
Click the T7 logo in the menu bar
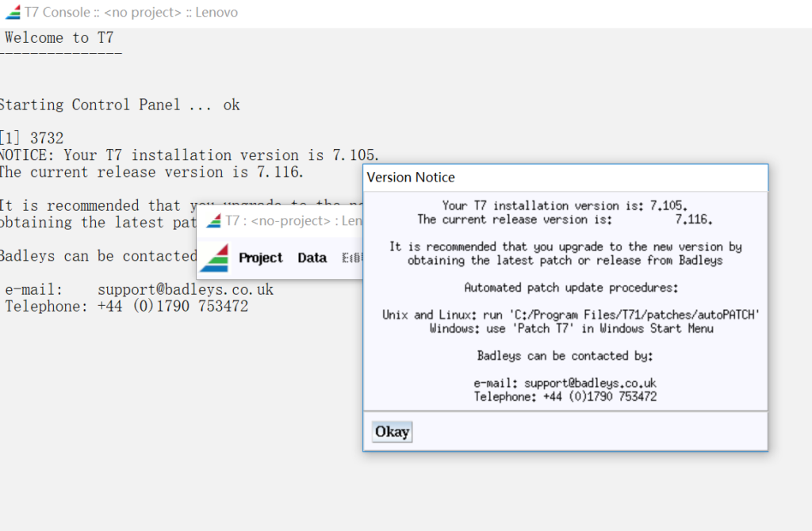[x=214, y=258]
